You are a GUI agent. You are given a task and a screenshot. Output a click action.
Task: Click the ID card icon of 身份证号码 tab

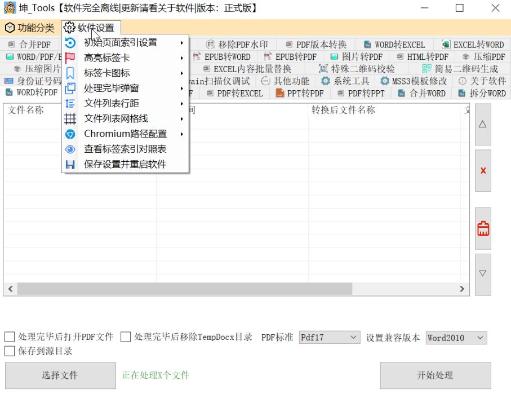(x=9, y=81)
